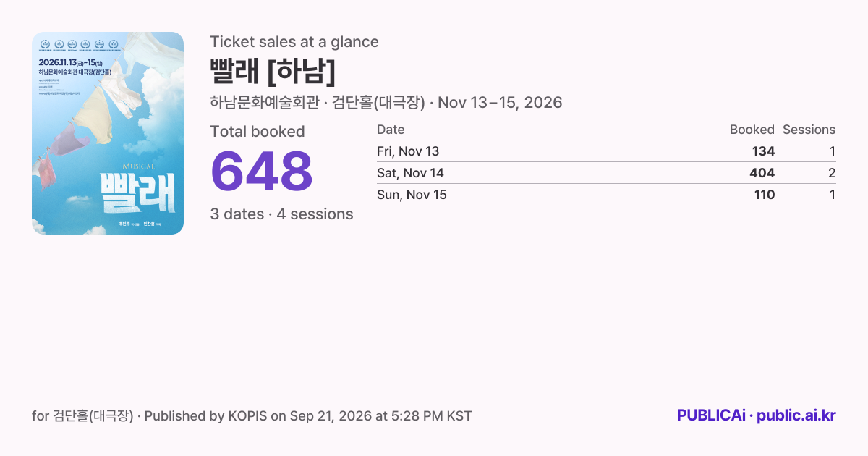Select the Sat, Nov 14 row

pos(606,173)
